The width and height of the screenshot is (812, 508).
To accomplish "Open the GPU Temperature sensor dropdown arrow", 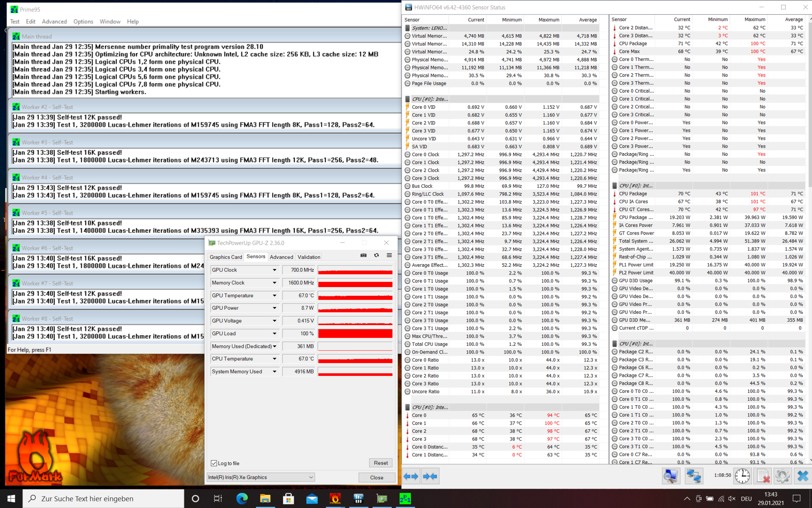I will tap(274, 295).
